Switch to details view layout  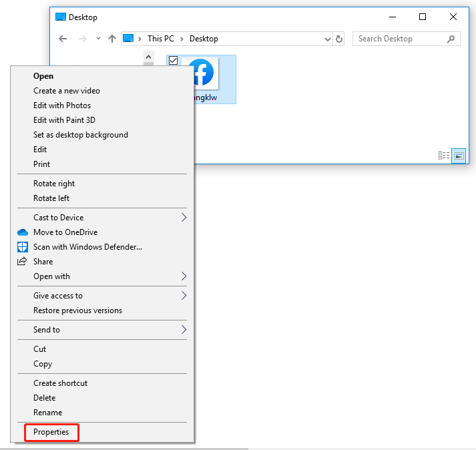click(444, 156)
